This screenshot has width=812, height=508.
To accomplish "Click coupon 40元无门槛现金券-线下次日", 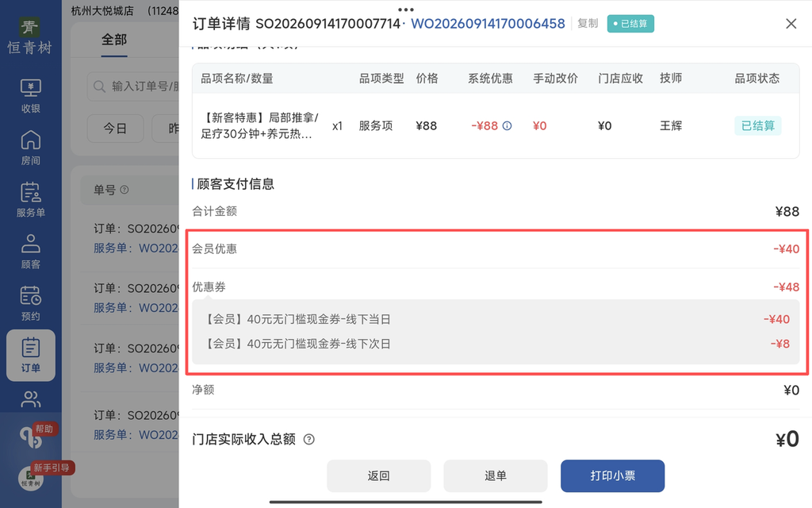I will click(297, 344).
